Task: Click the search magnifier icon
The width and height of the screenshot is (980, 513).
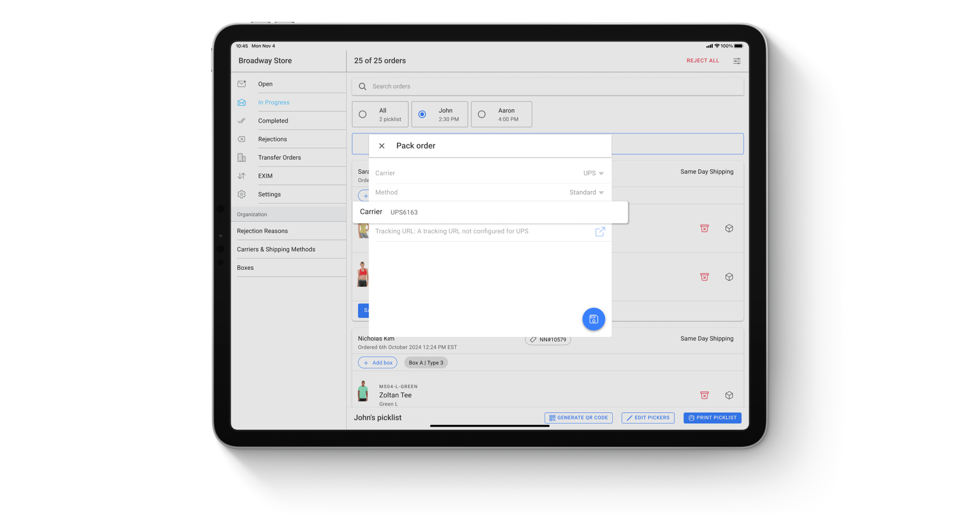Action: (362, 86)
